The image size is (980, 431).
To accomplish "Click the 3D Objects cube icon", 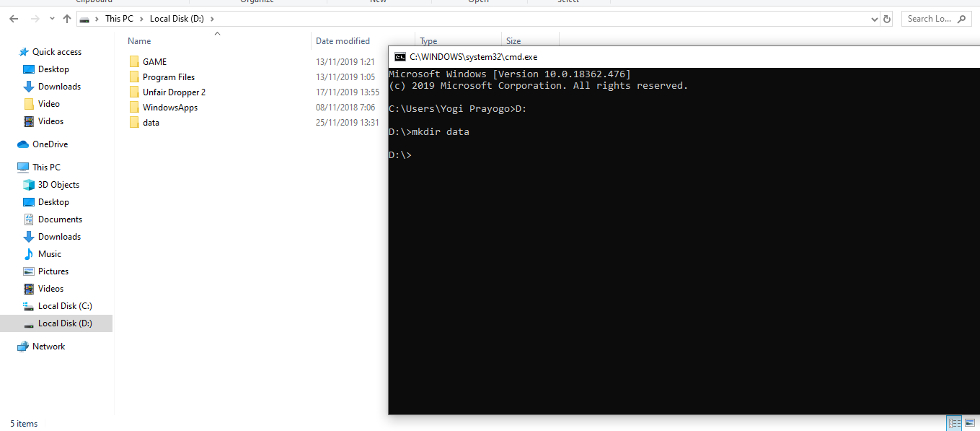I will pos(29,185).
